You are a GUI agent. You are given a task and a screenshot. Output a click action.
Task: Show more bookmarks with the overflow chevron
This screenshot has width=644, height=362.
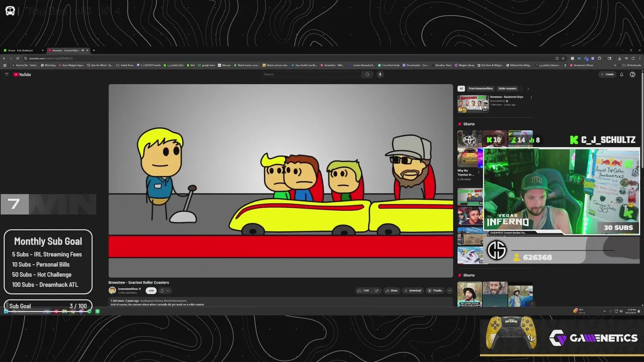(x=615, y=65)
